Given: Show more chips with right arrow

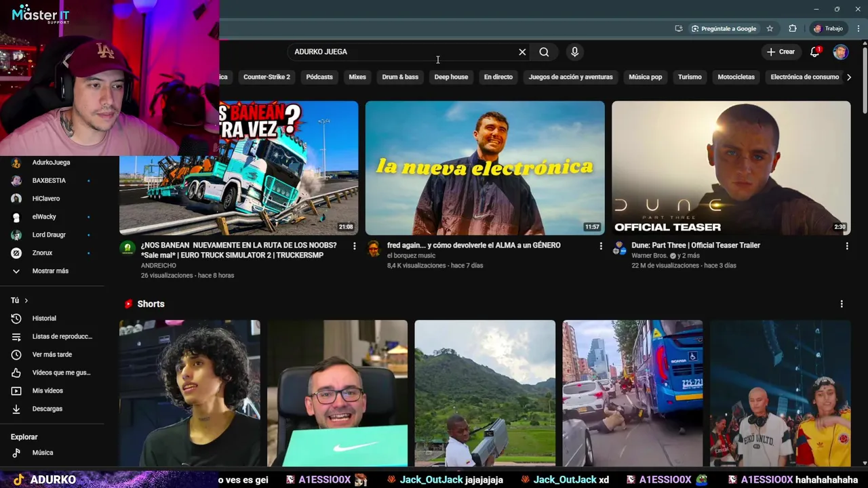Looking at the screenshot, I should tap(848, 77).
